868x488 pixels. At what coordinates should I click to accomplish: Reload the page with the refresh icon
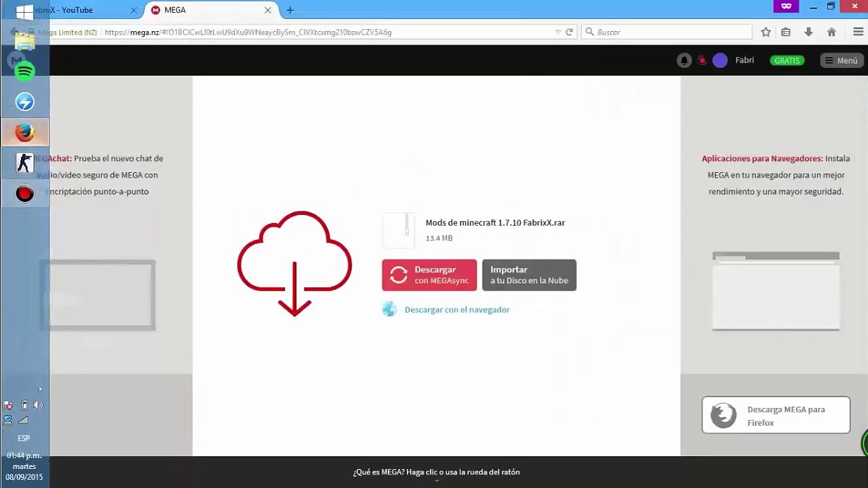[x=569, y=32]
